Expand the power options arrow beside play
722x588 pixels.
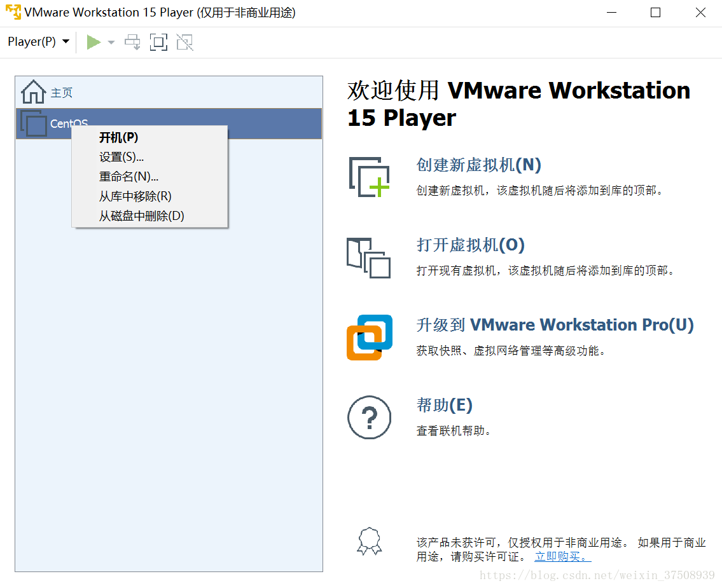[x=111, y=43]
